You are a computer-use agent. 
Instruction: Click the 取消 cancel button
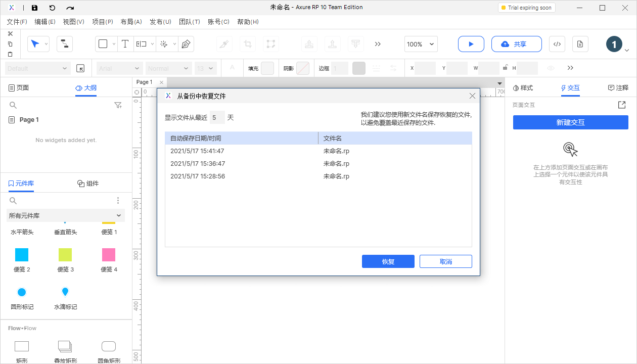pyautogui.click(x=446, y=261)
